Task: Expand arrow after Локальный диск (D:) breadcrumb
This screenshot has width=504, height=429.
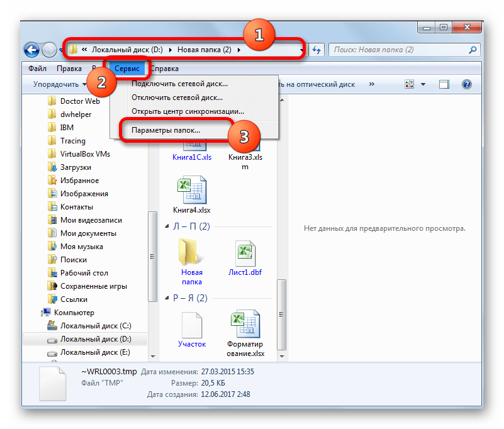Action: click(x=170, y=50)
